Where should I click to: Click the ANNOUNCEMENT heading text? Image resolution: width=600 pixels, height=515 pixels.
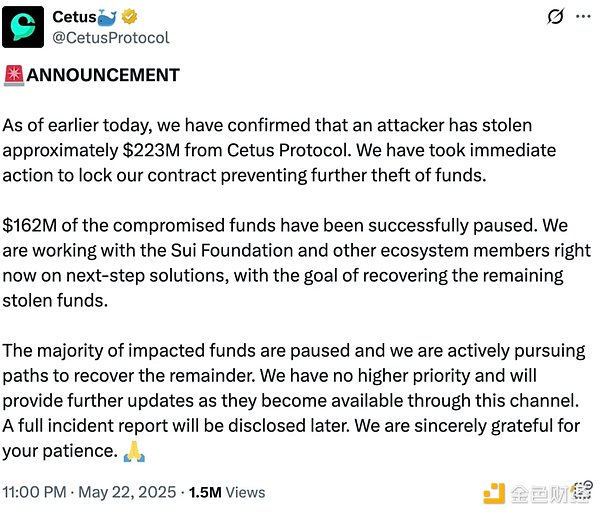(x=102, y=75)
